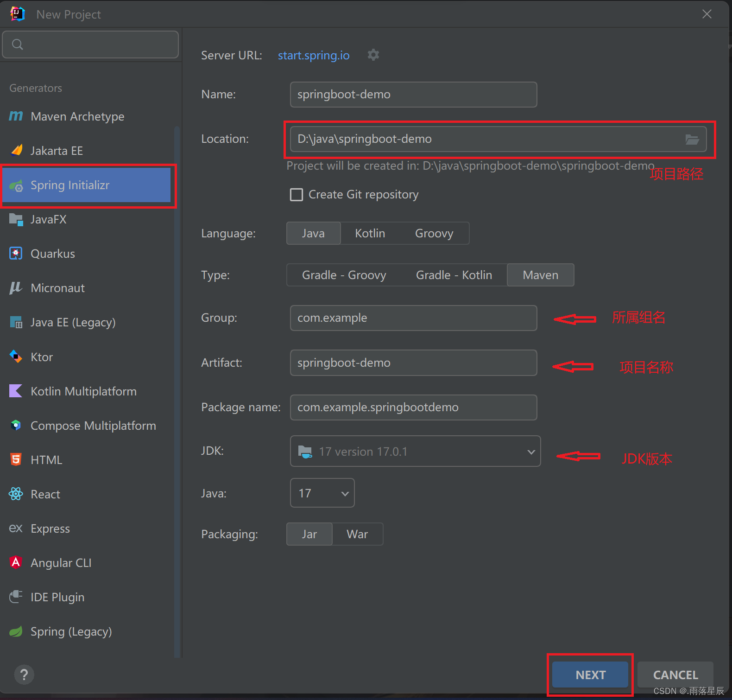The width and height of the screenshot is (732, 700).
Task: Select Spring (Legacy) generator
Action: click(x=87, y=631)
